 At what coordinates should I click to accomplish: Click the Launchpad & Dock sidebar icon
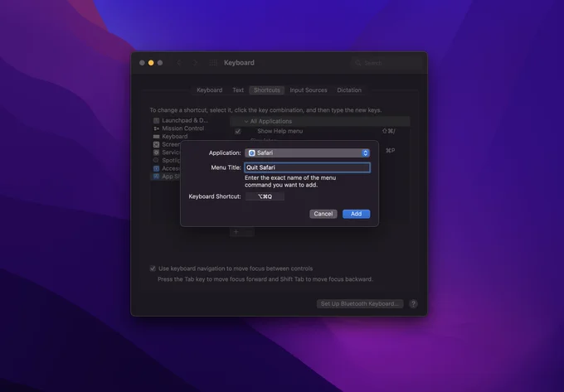click(x=156, y=121)
